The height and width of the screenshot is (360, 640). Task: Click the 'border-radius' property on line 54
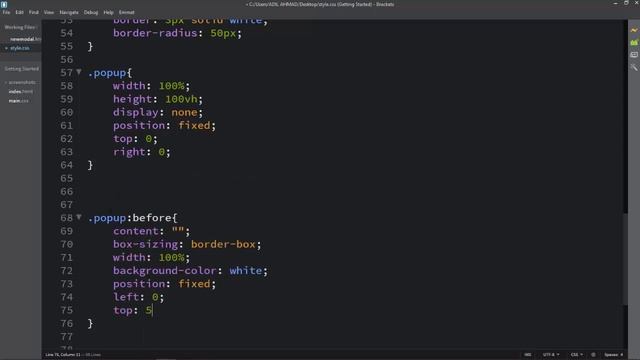tap(155, 33)
